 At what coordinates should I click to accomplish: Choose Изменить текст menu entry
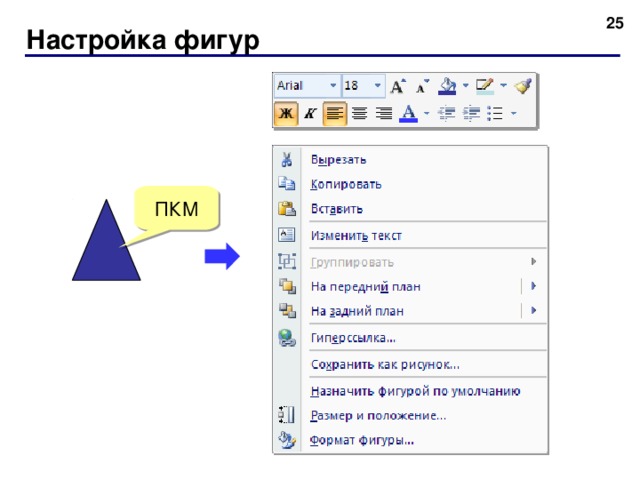[x=410, y=235]
